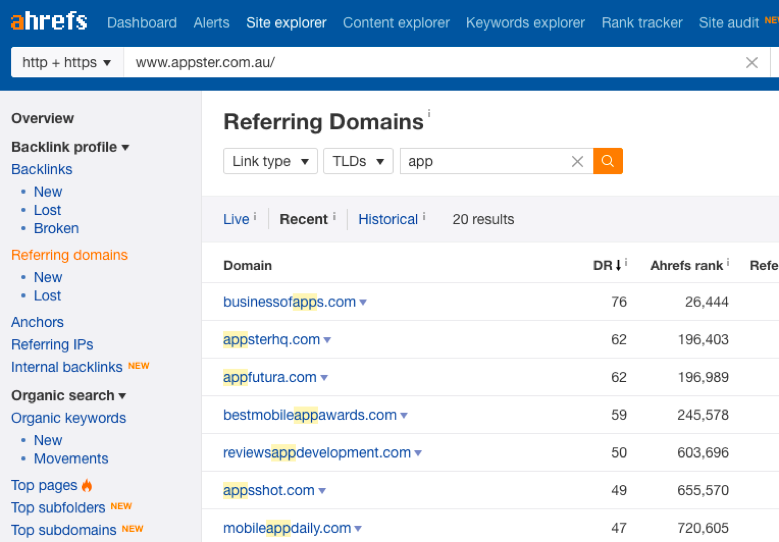Open Overview in the sidebar
779x542 pixels.
(42, 118)
